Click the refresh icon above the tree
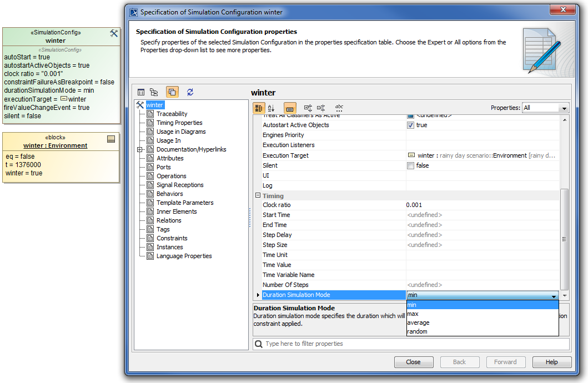Screen dimensions: 588x383 coord(190,92)
